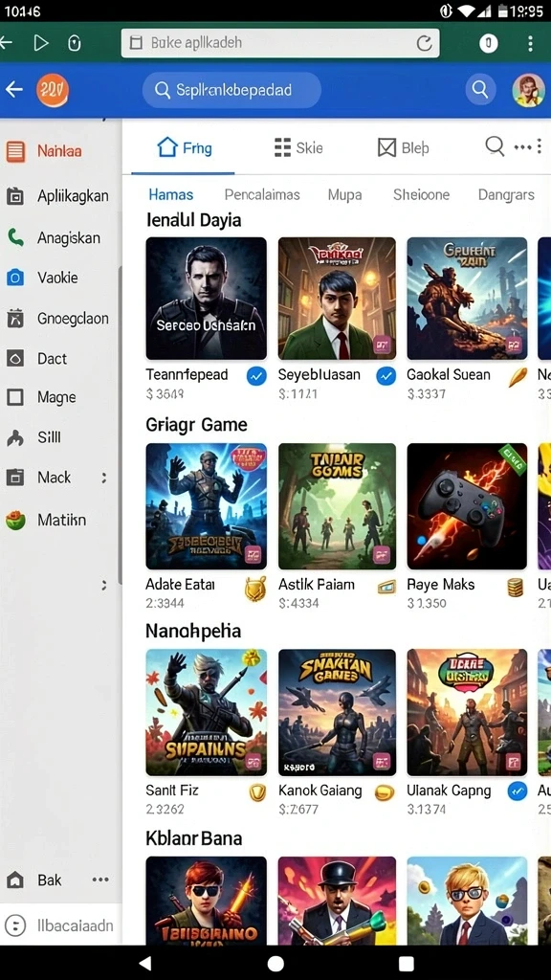Viewport: 551px width, 980px height.
Task: Expand the Mack submenu arrow
Action: tap(103, 479)
